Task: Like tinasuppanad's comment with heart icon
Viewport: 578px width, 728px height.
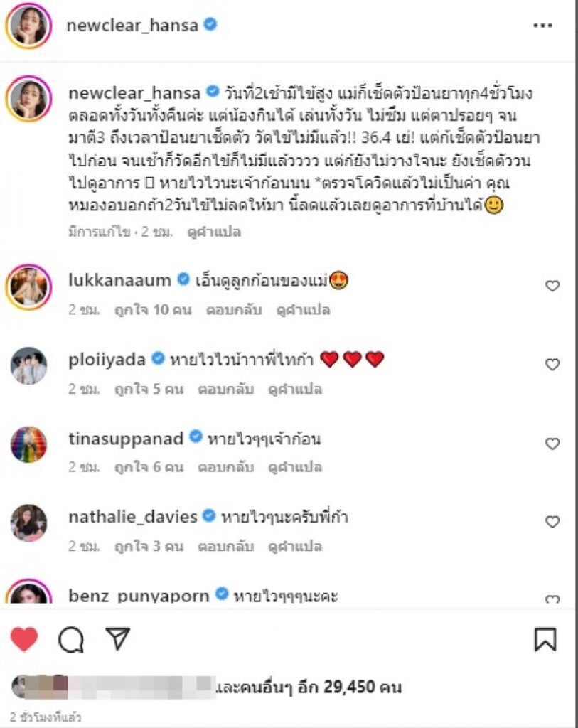Action: coord(552,444)
